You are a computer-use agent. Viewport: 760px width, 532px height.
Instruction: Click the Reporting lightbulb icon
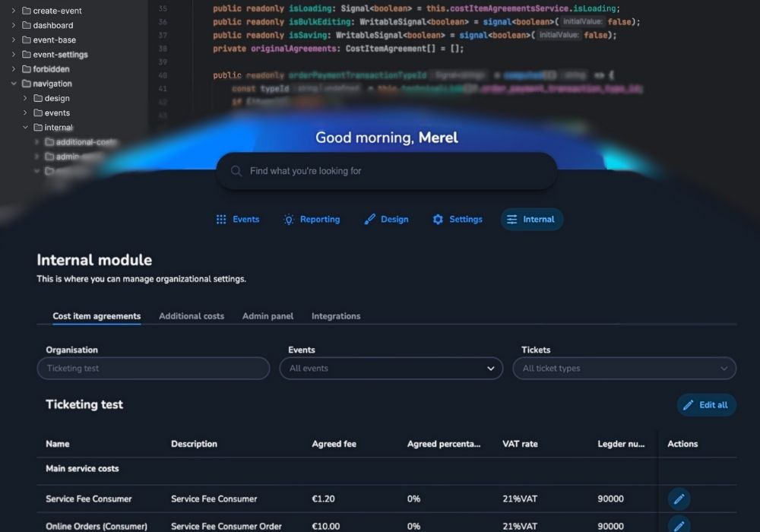point(289,220)
